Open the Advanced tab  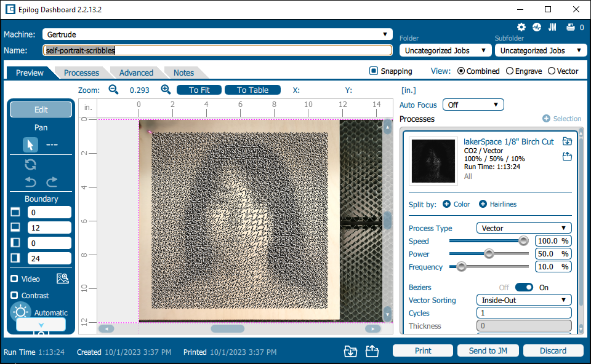pos(136,73)
